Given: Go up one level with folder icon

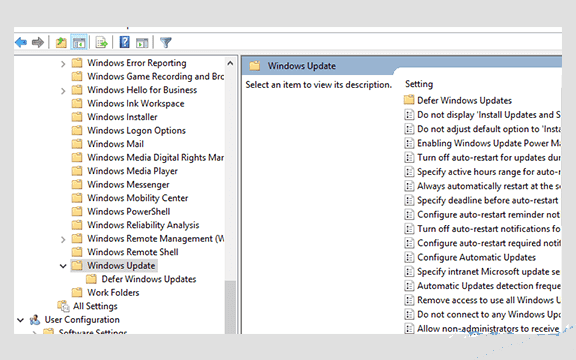Looking at the screenshot, I should tap(61, 43).
